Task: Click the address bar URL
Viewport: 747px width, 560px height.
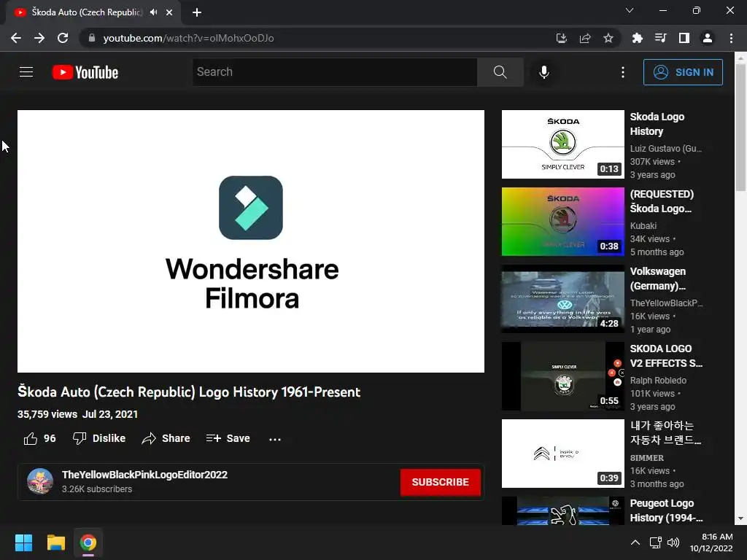Action: (188, 38)
